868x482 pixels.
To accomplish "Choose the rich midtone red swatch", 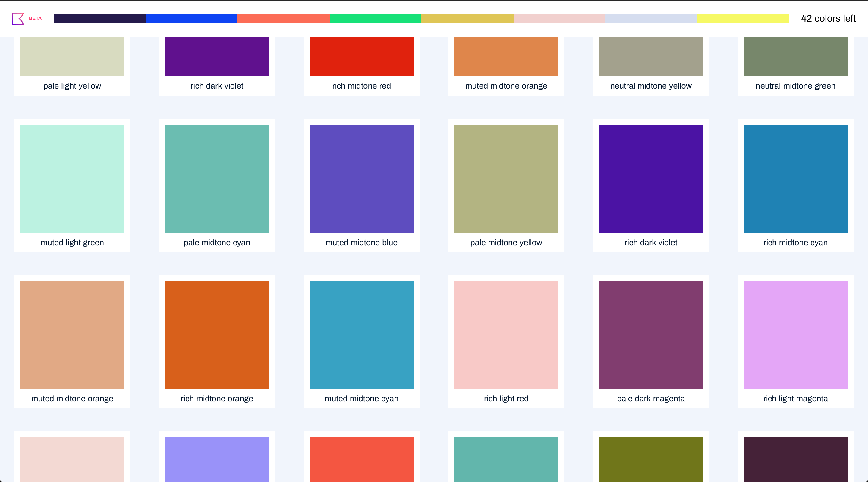I will point(362,56).
